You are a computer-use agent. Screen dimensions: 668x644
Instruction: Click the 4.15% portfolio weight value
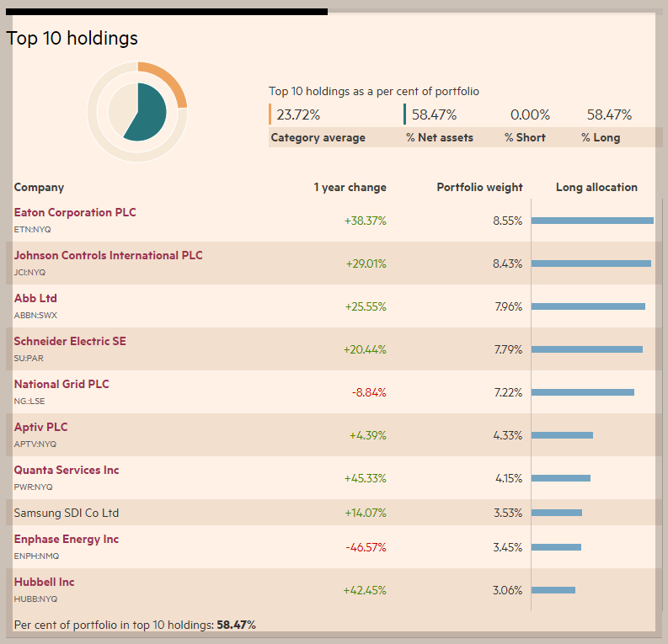[x=509, y=478]
